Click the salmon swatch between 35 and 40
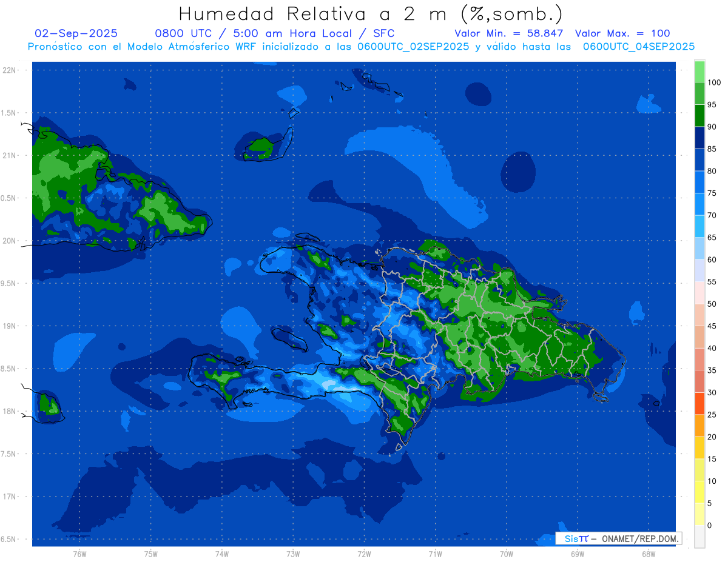Viewport: 728px width, 562px height. click(x=699, y=359)
